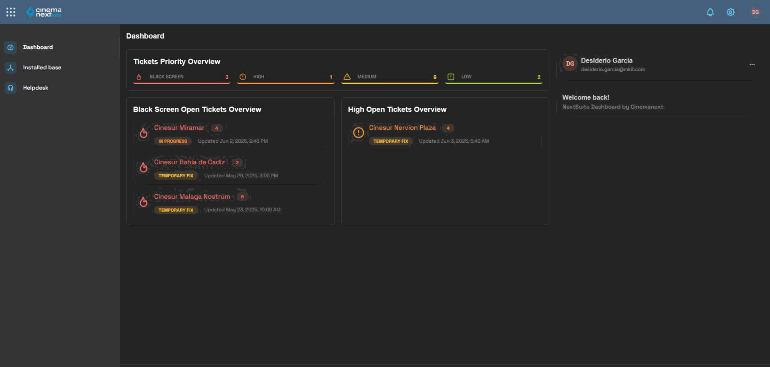
Task: Click the High priority clock icon
Action: pyautogui.click(x=243, y=77)
